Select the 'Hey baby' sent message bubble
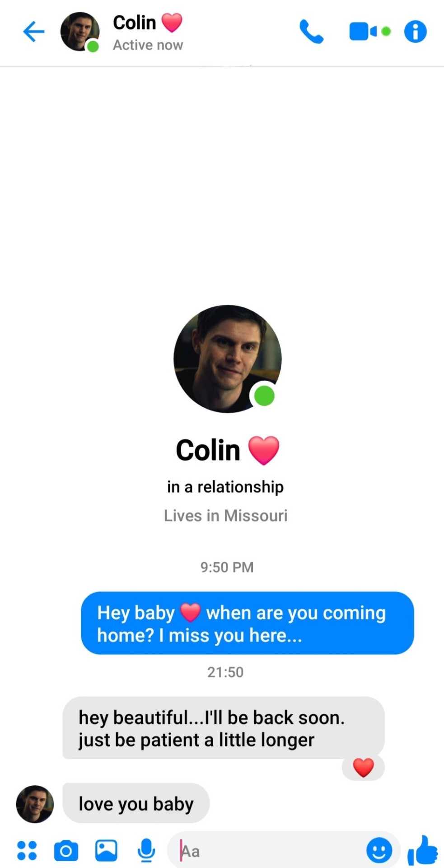This screenshot has width=444, height=868. coord(248,623)
